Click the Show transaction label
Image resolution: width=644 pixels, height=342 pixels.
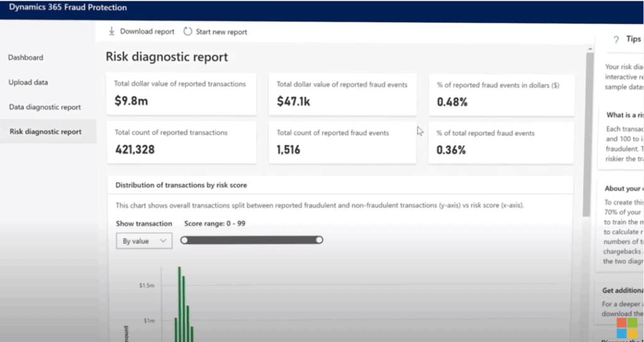click(144, 223)
